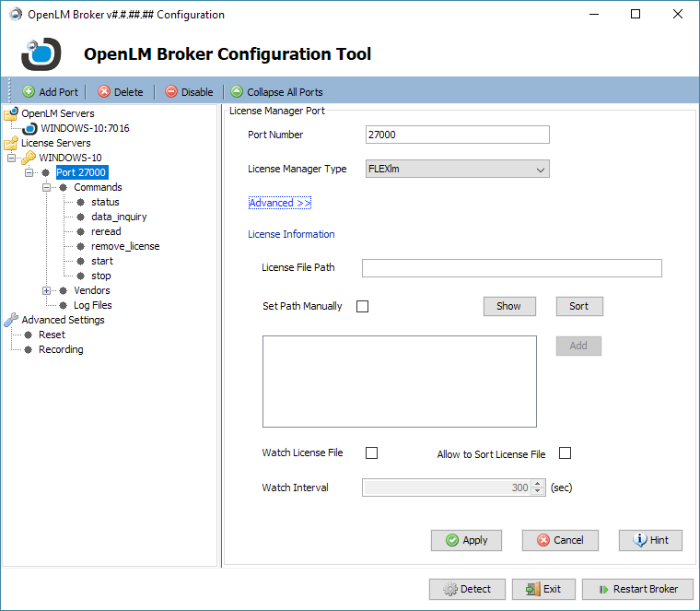Image resolution: width=700 pixels, height=611 pixels.
Task: Click the Add Port toolbar icon
Action: pyautogui.click(x=29, y=92)
